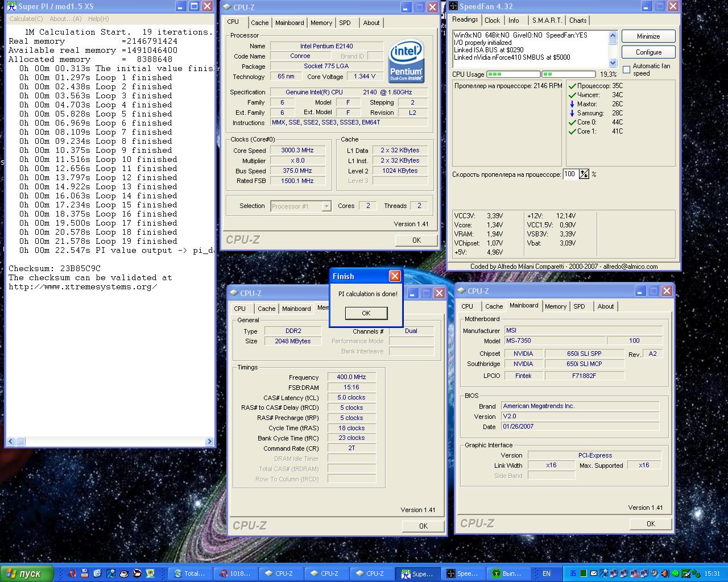Click the Super PI title bar icon

click(x=11, y=6)
